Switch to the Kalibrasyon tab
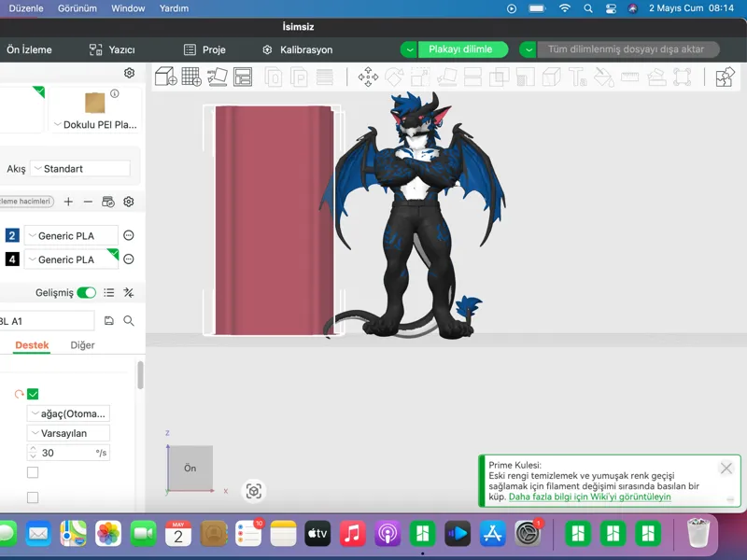Screen dimensions: 747x560 (298, 49)
